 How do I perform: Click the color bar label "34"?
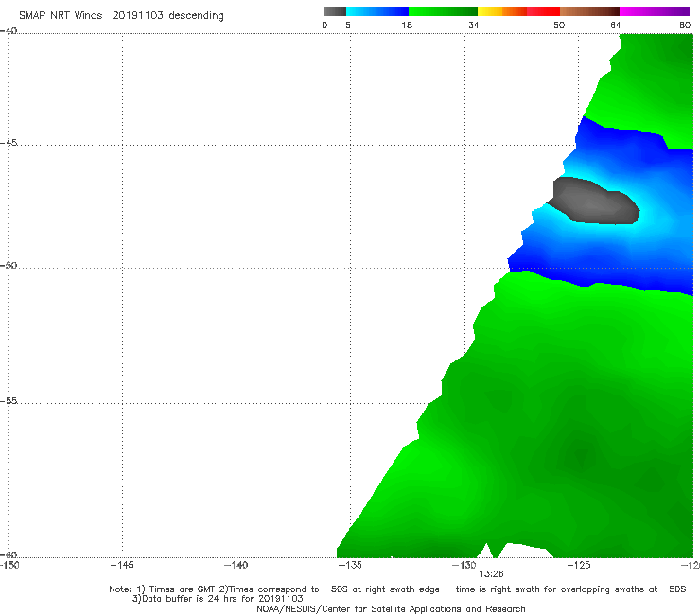474,25
